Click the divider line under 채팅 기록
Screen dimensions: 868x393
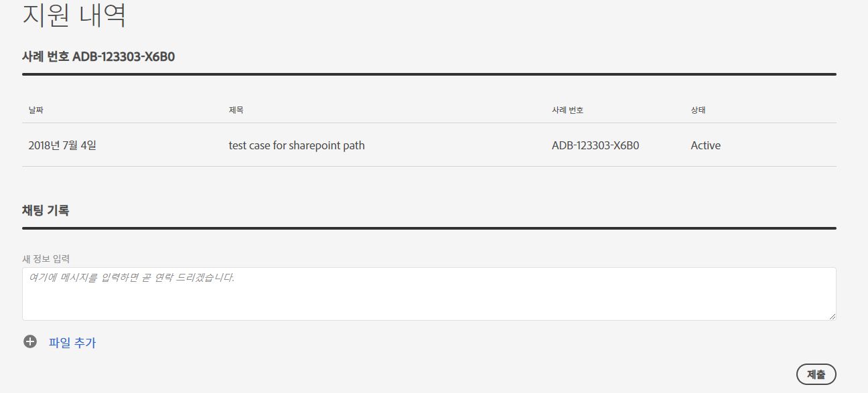(x=429, y=228)
